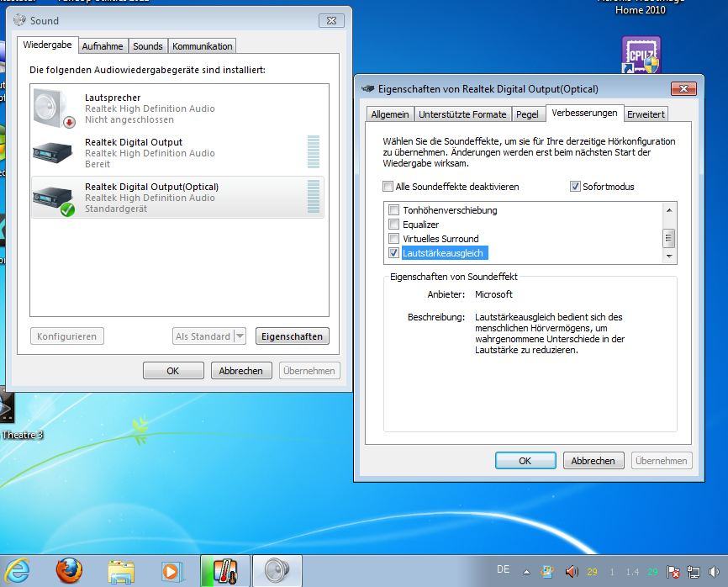Open the Pegel tab
The height and width of the screenshot is (587, 728).
pyautogui.click(x=527, y=114)
